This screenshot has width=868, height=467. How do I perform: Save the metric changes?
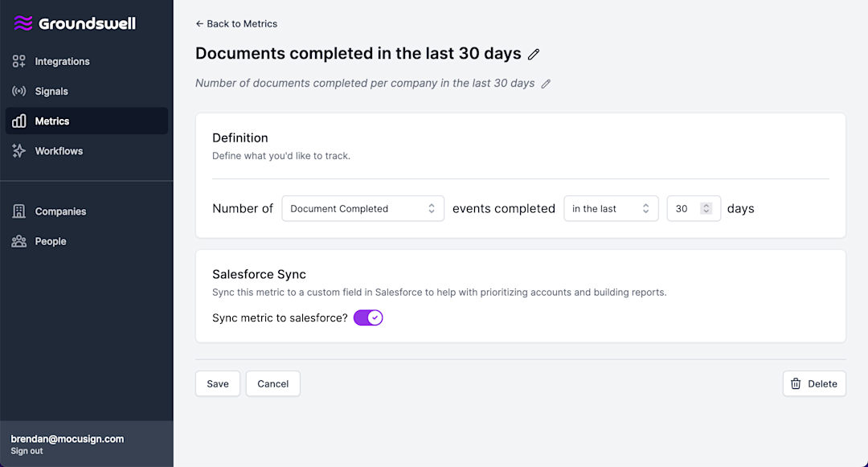pos(218,383)
